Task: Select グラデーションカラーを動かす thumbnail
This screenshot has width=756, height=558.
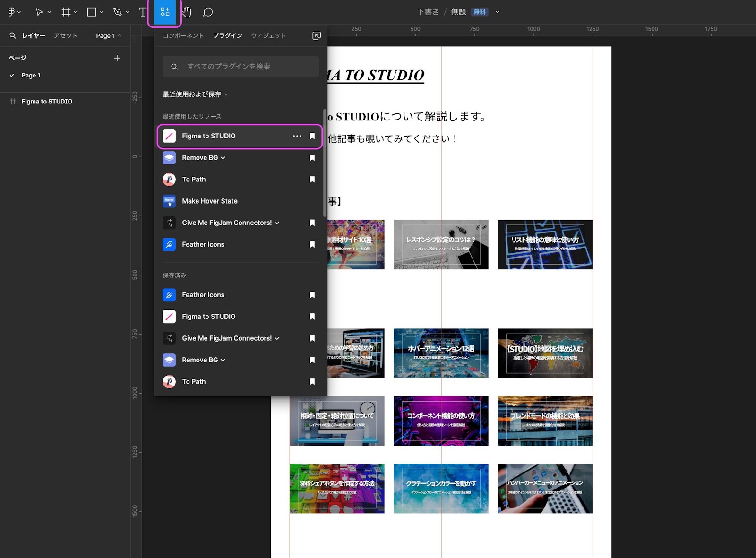Action: point(441,489)
